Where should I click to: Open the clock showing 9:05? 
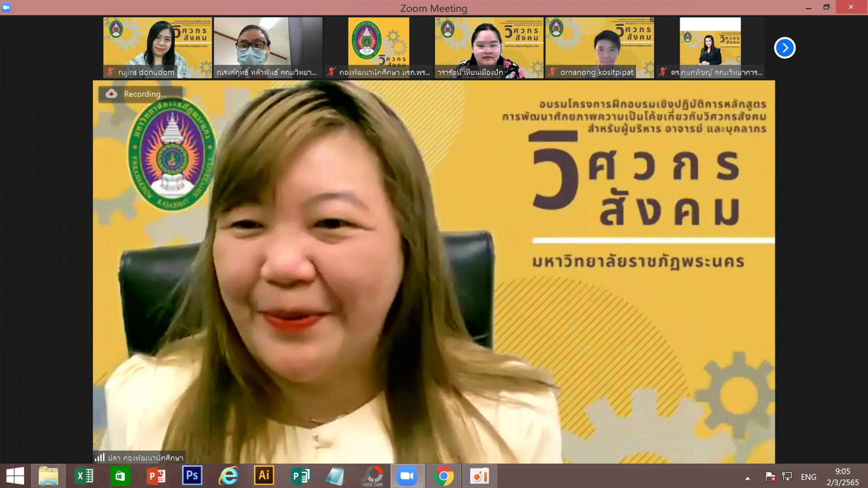pyautogui.click(x=843, y=477)
